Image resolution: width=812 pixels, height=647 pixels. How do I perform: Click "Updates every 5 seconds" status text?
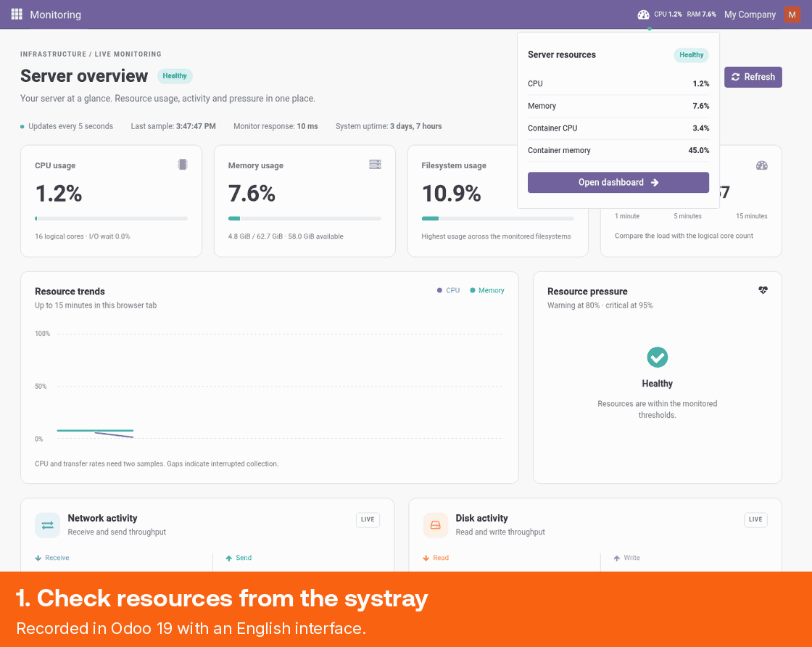point(70,126)
